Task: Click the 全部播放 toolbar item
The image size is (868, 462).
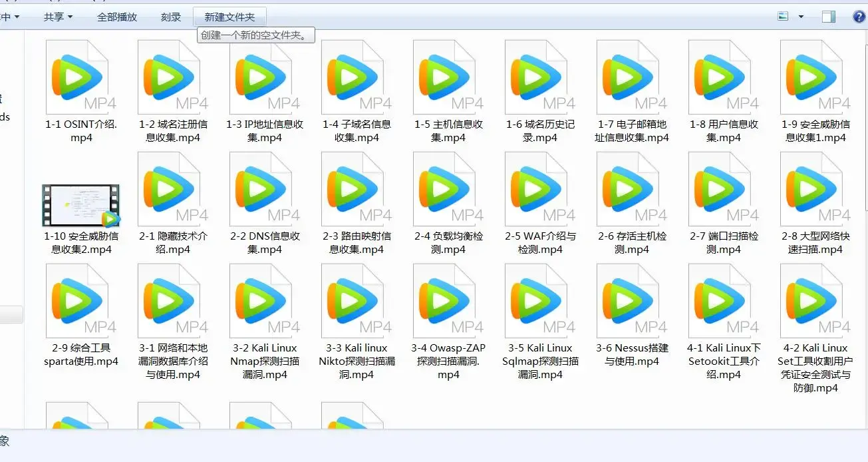Action: tap(116, 17)
